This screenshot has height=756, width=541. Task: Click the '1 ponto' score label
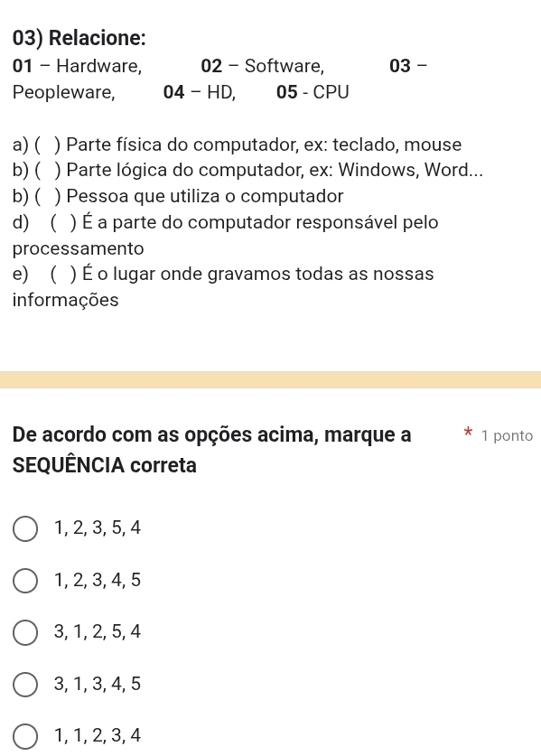[x=508, y=436]
